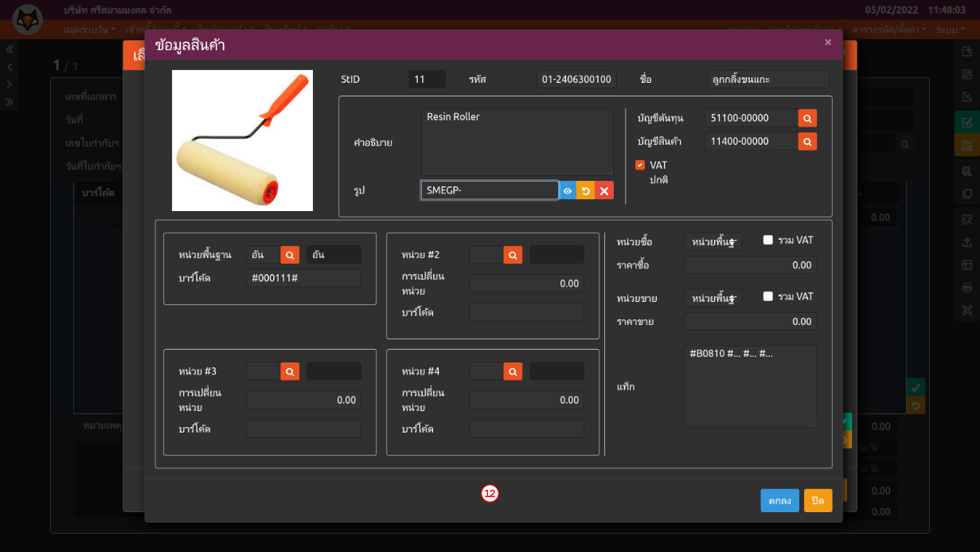This screenshot has height=552, width=980.
Task: Click the delete document icon in the right sidebar
Action: pos(967,97)
